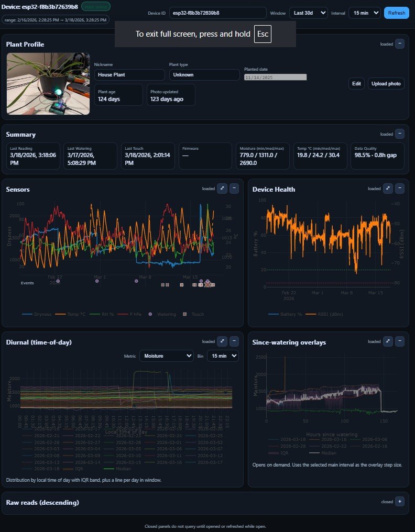415x532 pixels.
Task: Click the Firmware summary card
Action: pyautogui.click(x=205, y=156)
